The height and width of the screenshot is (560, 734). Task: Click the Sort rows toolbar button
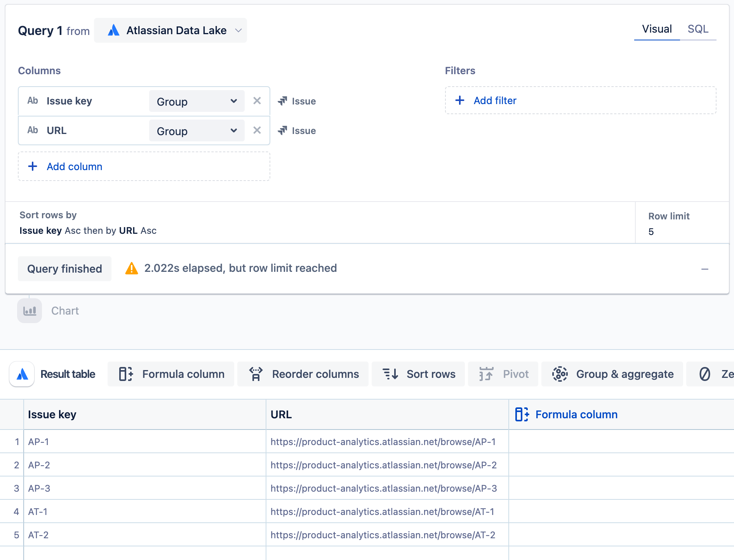[x=418, y=374]
